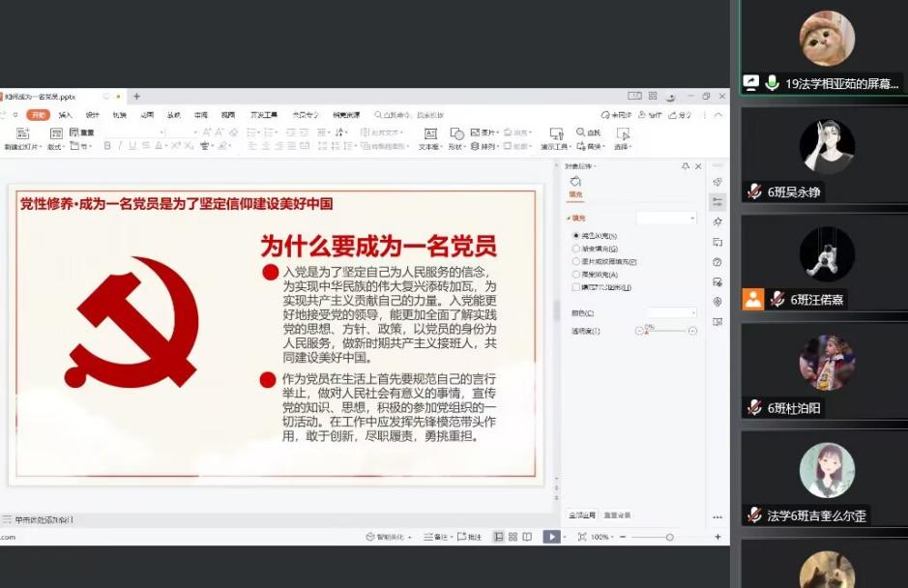
Task: Select the gradient fill radio option
Action: point(576,249)
